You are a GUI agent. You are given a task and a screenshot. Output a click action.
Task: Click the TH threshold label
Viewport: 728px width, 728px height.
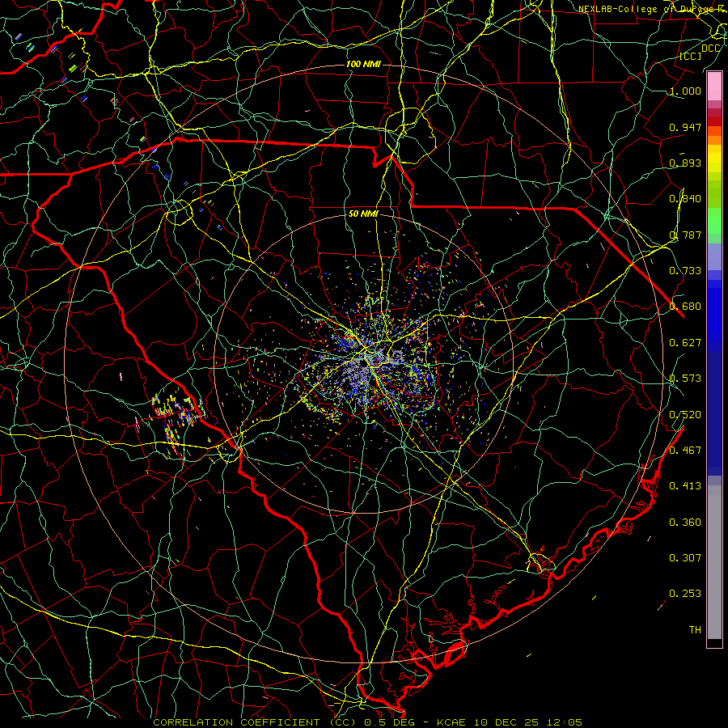[695, 630]
